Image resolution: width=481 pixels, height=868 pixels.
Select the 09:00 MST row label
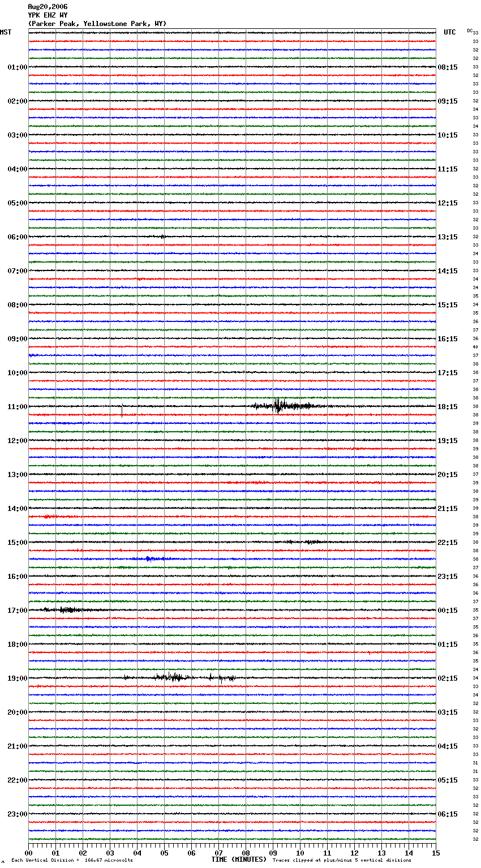[18, 339]
